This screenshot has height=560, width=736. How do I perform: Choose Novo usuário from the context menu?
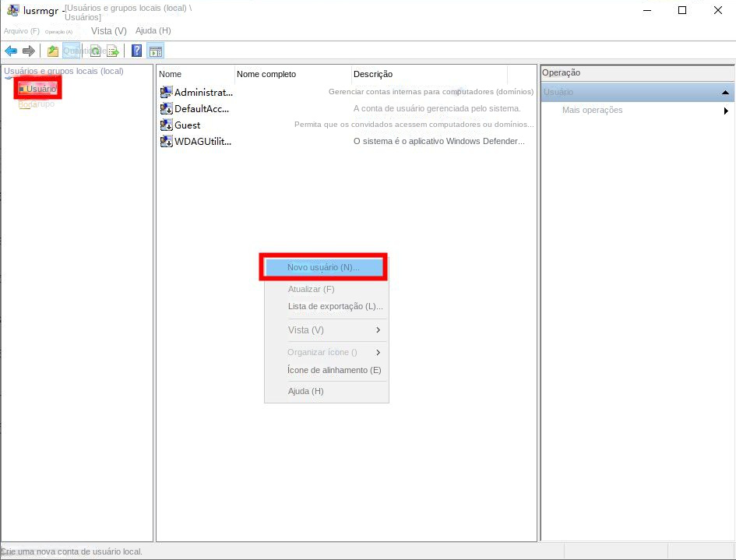(322, 266)
